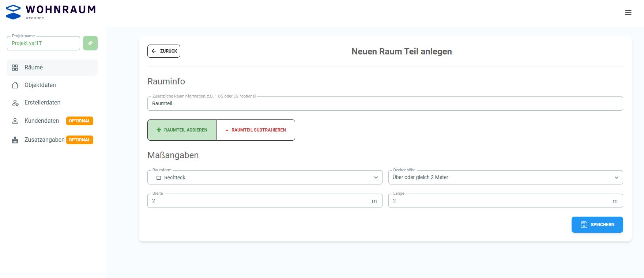This screenshot has width=644, height=278.
Task: Go to Zusatzangaben section
Action: click(x=52, y=140)
